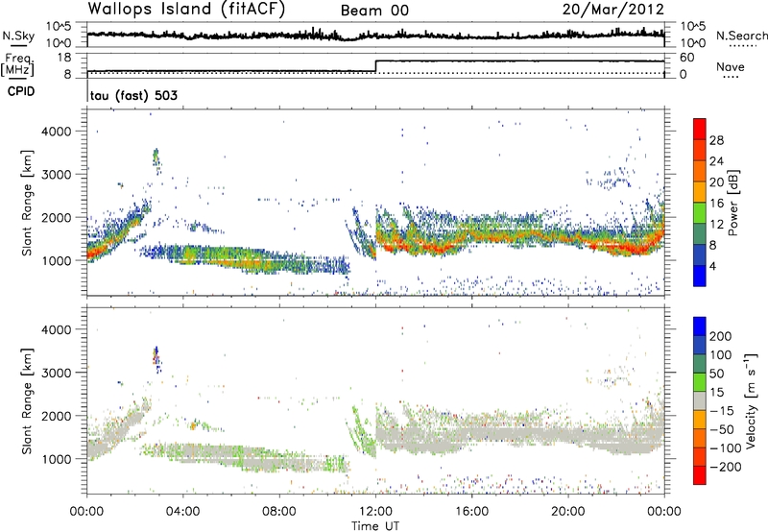The height and width of the screenshot is (532, 768).
Task: Click the "16" label on power colorbar
Action: [716, 204]
